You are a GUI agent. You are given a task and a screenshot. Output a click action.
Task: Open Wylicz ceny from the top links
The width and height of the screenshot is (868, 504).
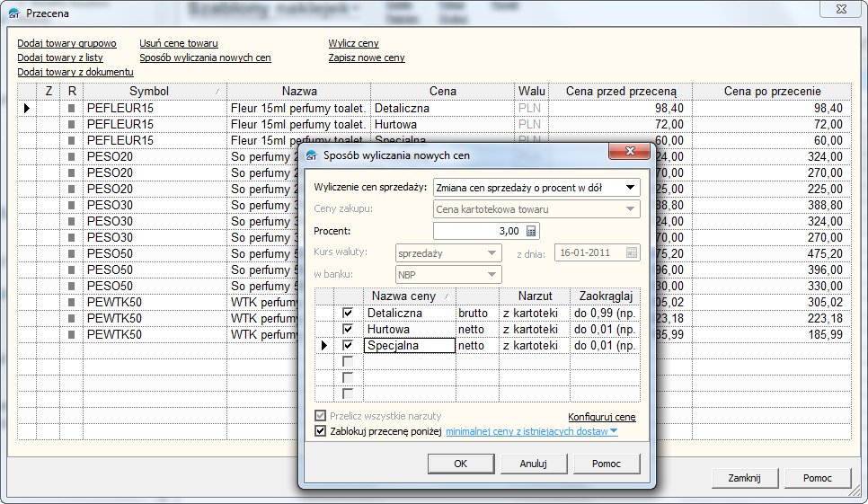tap(353, 43)
